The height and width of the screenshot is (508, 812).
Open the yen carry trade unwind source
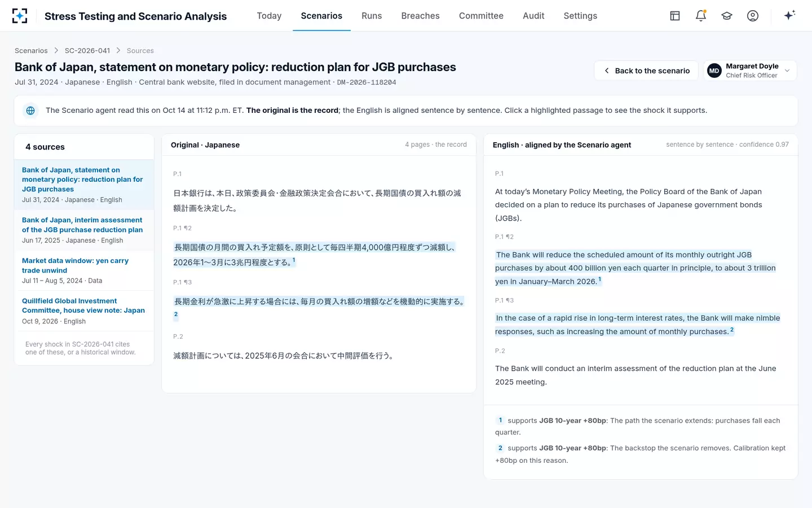tap(84, 270)
